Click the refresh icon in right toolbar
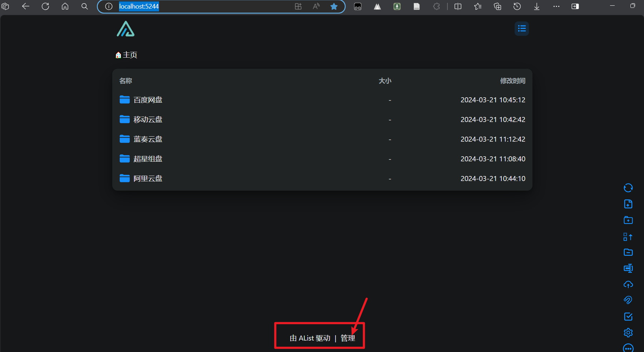The width and height of the screenshot is (644, 352). tap(628, 188)
